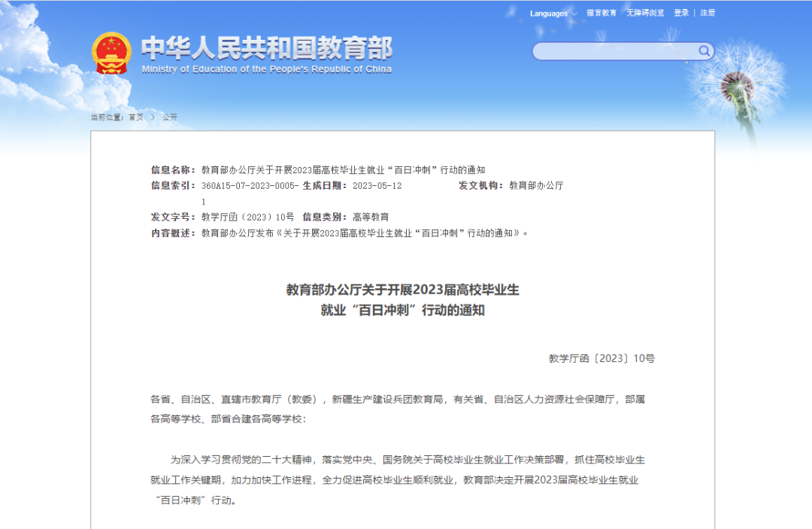Click 发文机构 value 教育部办公厅
The image size is (812, 529).
(536, 185)
